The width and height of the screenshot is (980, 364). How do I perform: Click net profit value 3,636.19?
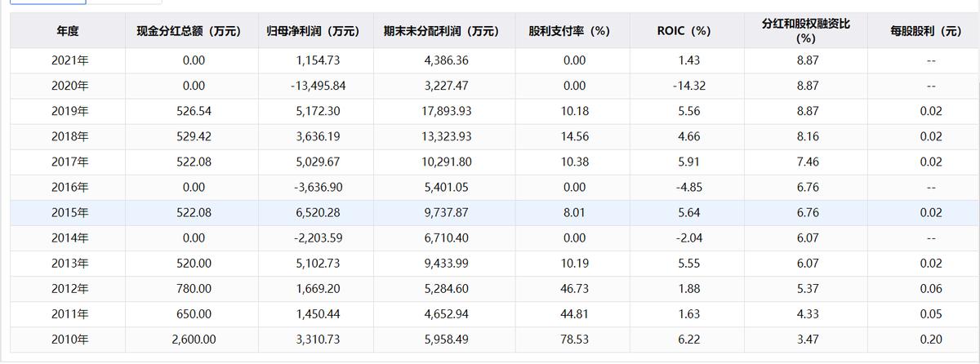click(x=319, y=136)
